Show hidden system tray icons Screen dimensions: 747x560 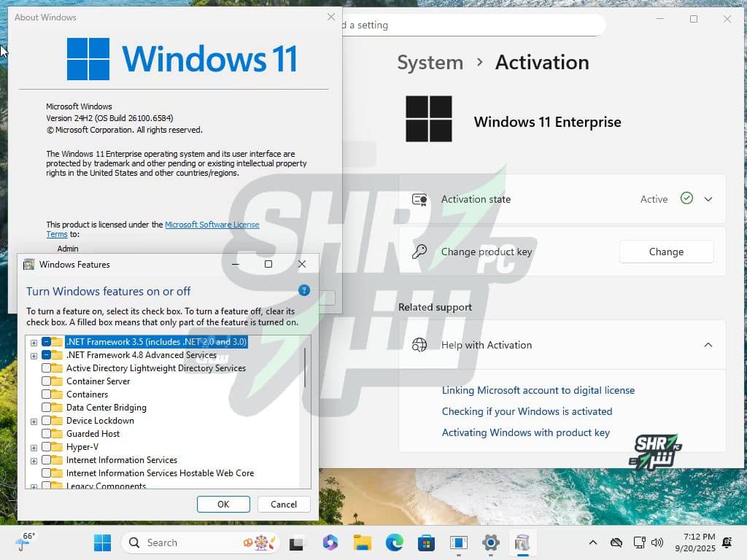[593, 542]
